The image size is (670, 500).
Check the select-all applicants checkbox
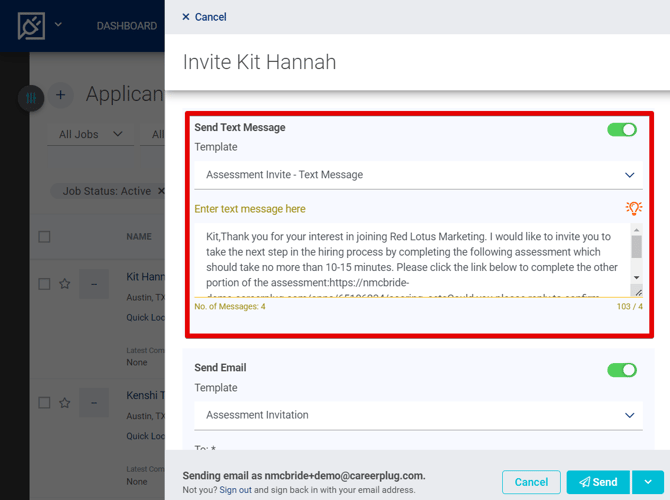44,237
